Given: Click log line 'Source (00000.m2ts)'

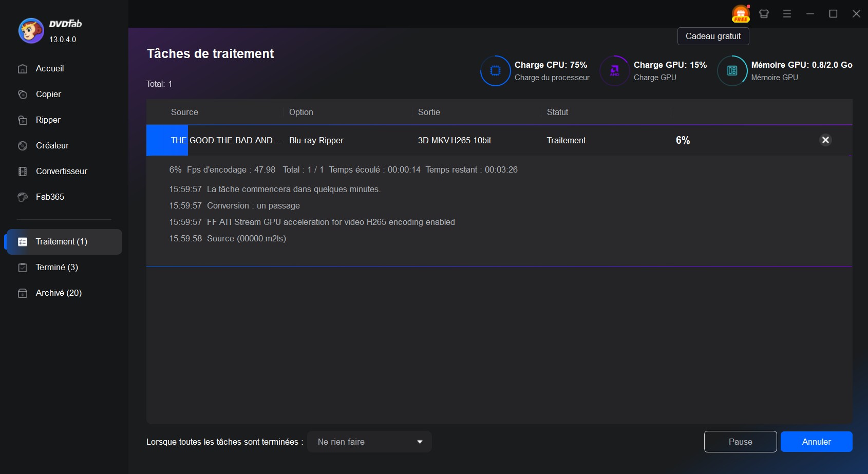Looking at the screenshot, I should [x=228, y=239].
